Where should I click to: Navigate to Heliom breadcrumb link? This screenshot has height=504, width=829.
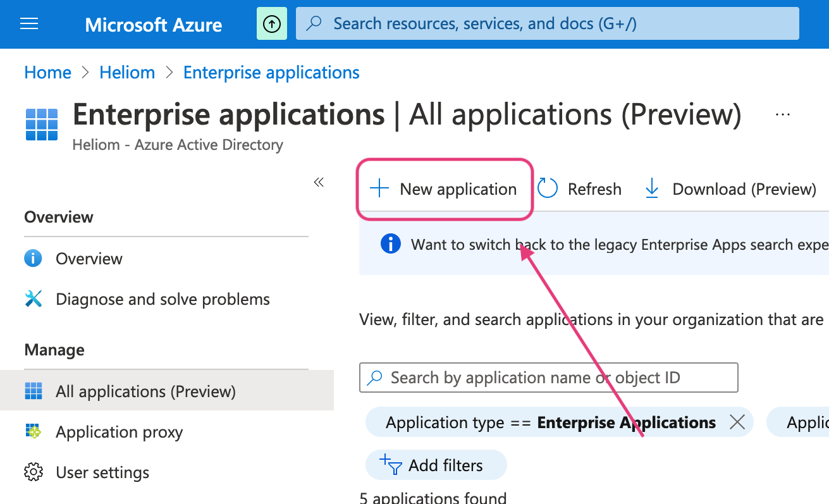click(127, 73)
